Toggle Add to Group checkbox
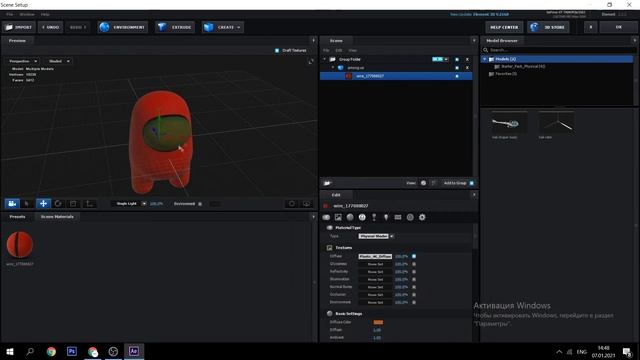This screenshot has width=640, height=360. (x=471, y=183)
